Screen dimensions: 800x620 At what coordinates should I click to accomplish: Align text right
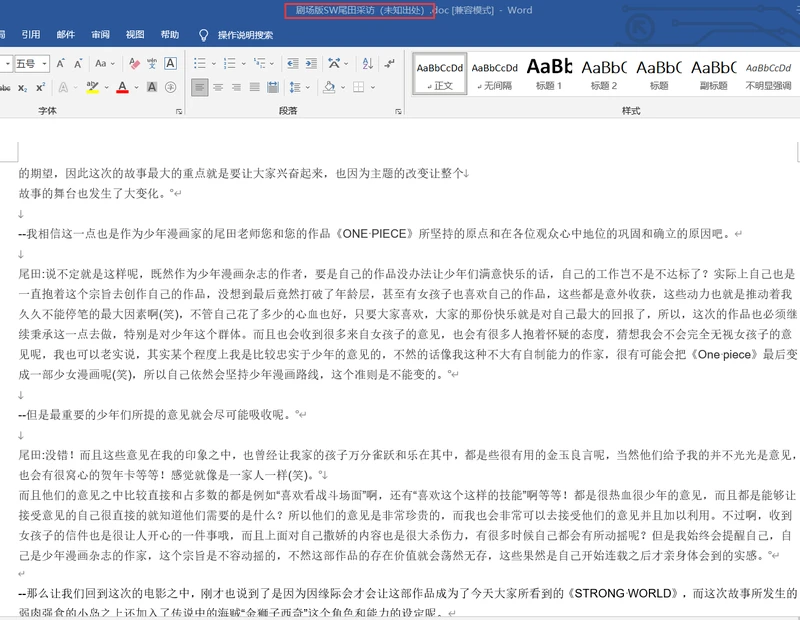pyautogui.click(x=236, y=87)
